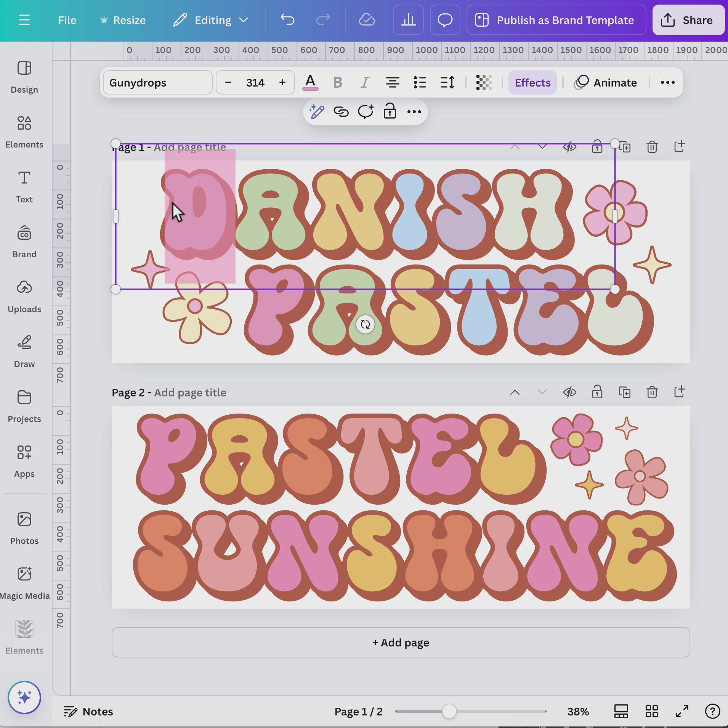Hide Page 2 with the eye icon
The image size is (728, 728).
(569, 392)
